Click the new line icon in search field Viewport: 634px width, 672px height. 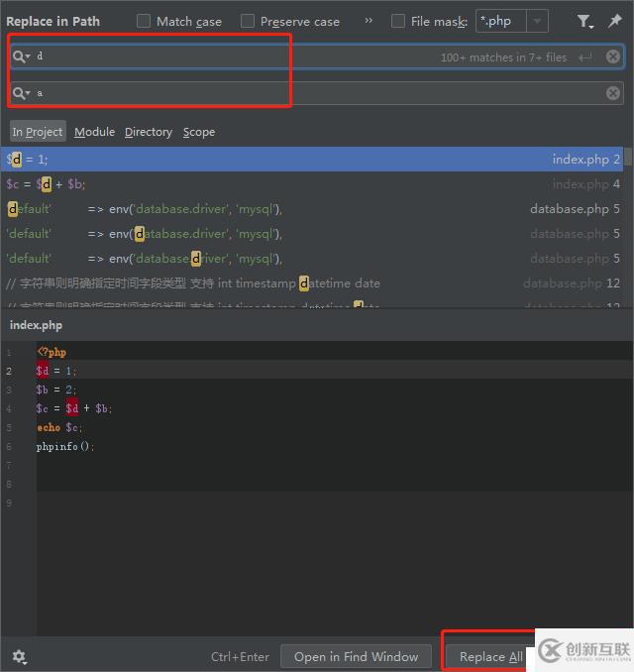[x=585, y=57]
